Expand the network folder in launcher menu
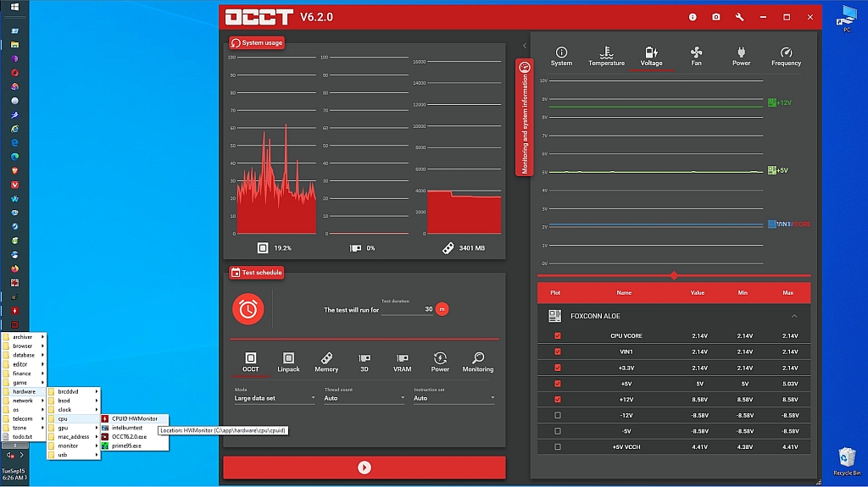The width and height of the screenshot is (868, 487). tap(23, 401)
